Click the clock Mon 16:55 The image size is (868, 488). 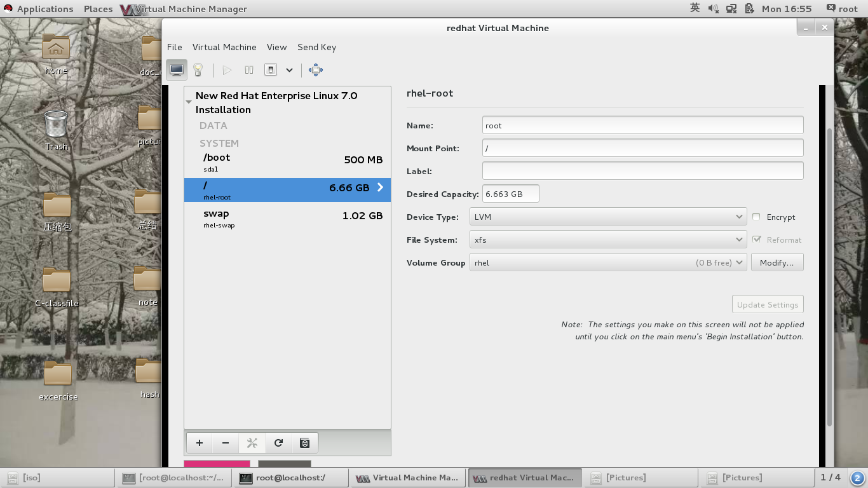[787, 8]
